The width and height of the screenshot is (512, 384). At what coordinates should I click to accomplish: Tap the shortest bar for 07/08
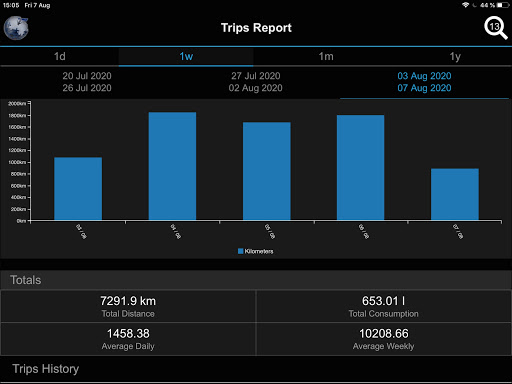tap(455, 194)
